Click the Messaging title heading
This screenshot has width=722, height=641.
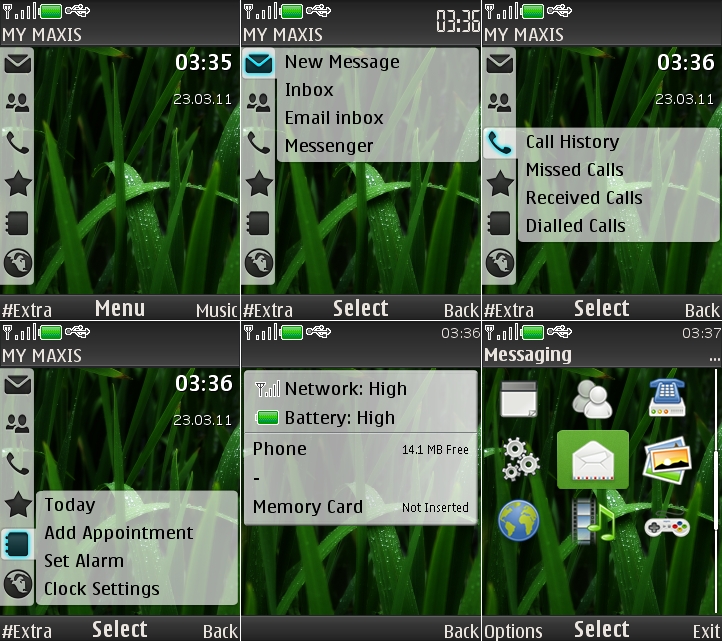pos(528,355)
